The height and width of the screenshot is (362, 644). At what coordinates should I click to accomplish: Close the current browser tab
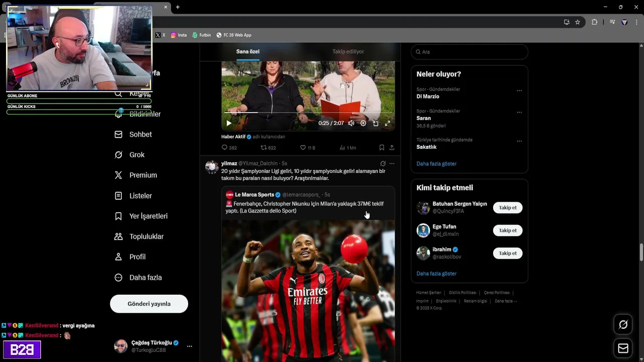[166, 7]
